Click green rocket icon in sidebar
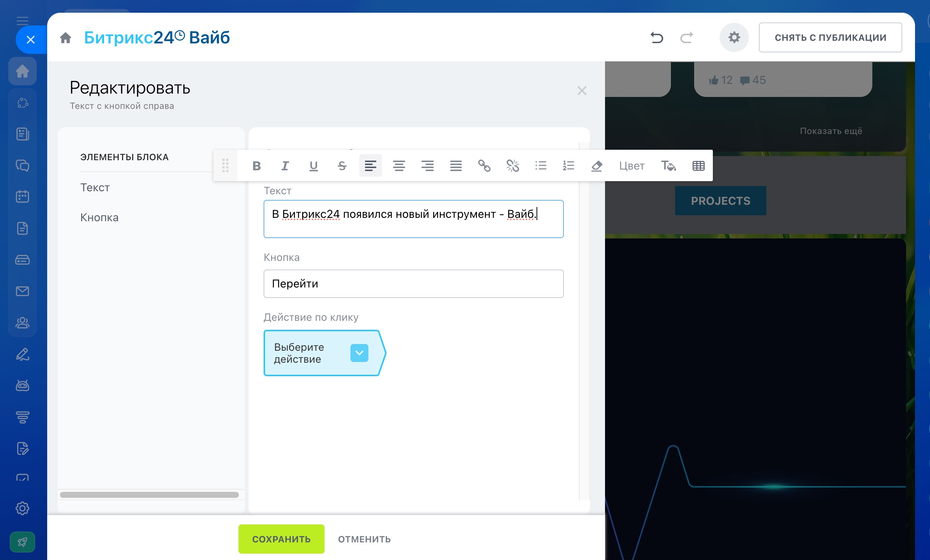Viewport: 930px width, 560px height. tap(22, 542)
